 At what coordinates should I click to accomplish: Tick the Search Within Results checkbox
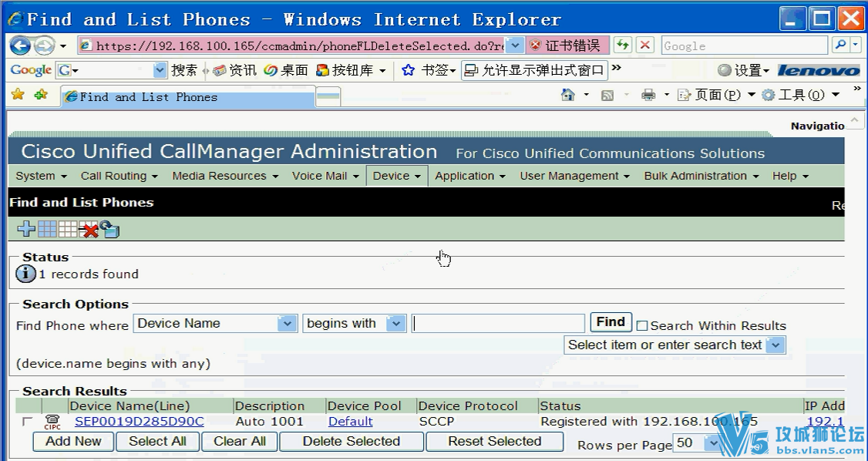(641, 326)
